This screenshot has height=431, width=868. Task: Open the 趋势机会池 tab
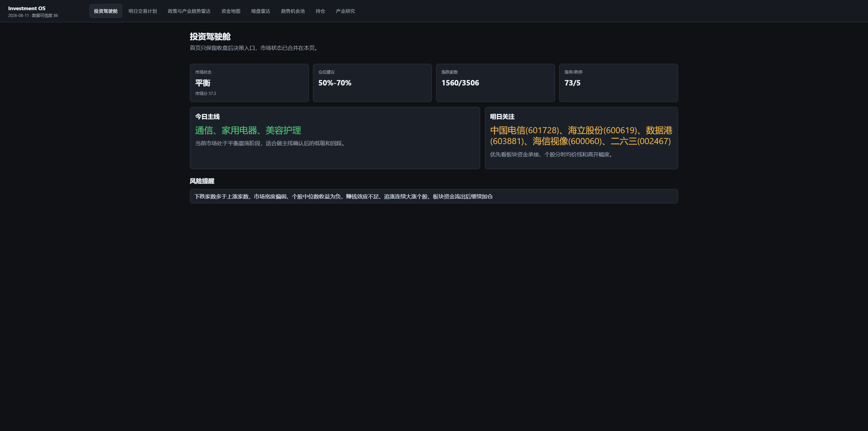(293, 11)
